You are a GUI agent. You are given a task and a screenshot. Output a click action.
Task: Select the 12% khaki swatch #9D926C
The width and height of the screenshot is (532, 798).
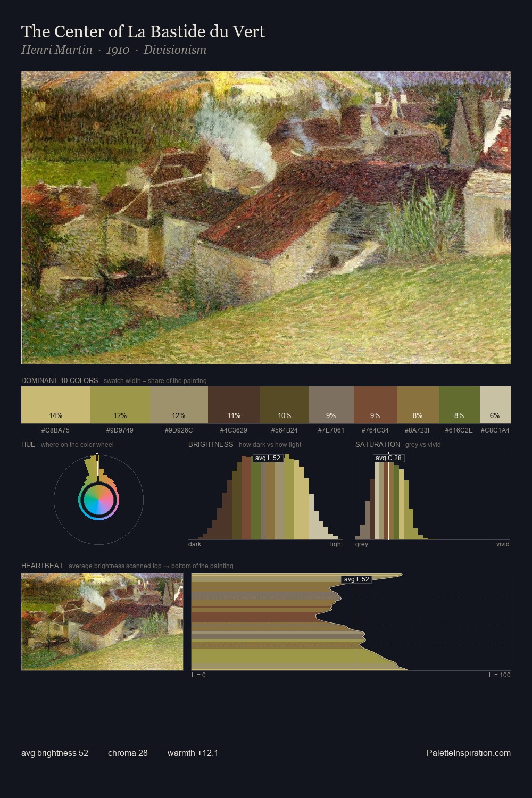[179, 405]
